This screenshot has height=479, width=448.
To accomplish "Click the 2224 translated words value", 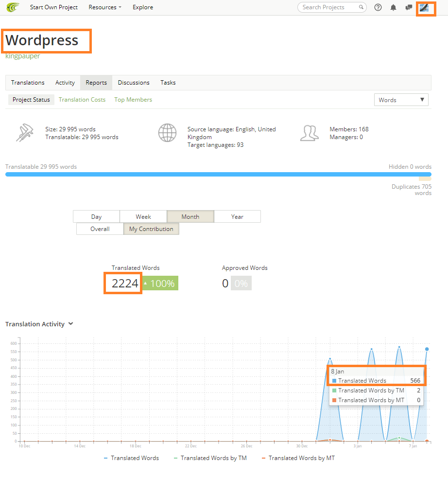I will [125, 283].
